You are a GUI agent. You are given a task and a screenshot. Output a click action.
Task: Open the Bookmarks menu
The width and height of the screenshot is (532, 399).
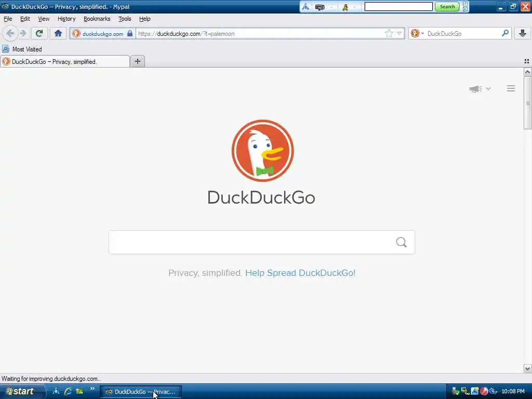tap(97, 19)
